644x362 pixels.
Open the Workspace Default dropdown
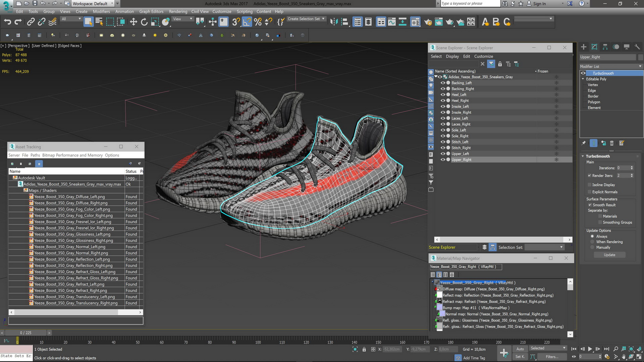[93, 4]
